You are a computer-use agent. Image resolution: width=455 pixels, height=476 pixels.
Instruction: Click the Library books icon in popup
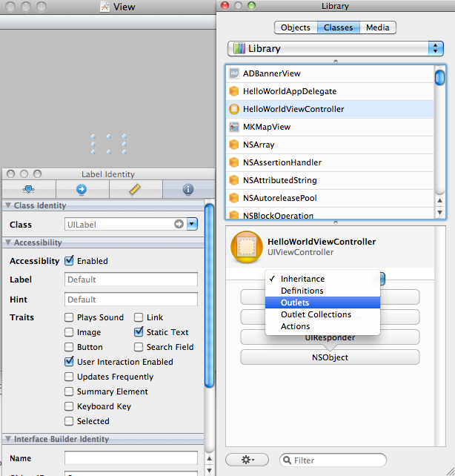[x=239, y=48]
